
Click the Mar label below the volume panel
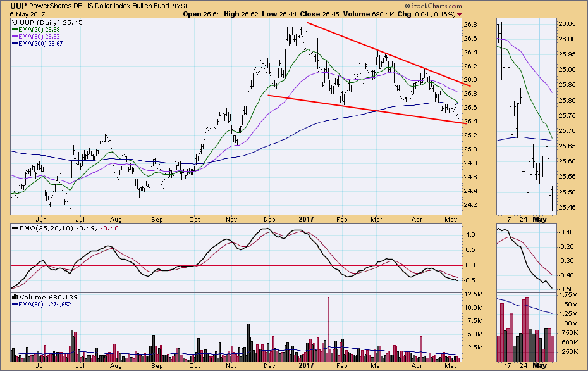point(376,366)
